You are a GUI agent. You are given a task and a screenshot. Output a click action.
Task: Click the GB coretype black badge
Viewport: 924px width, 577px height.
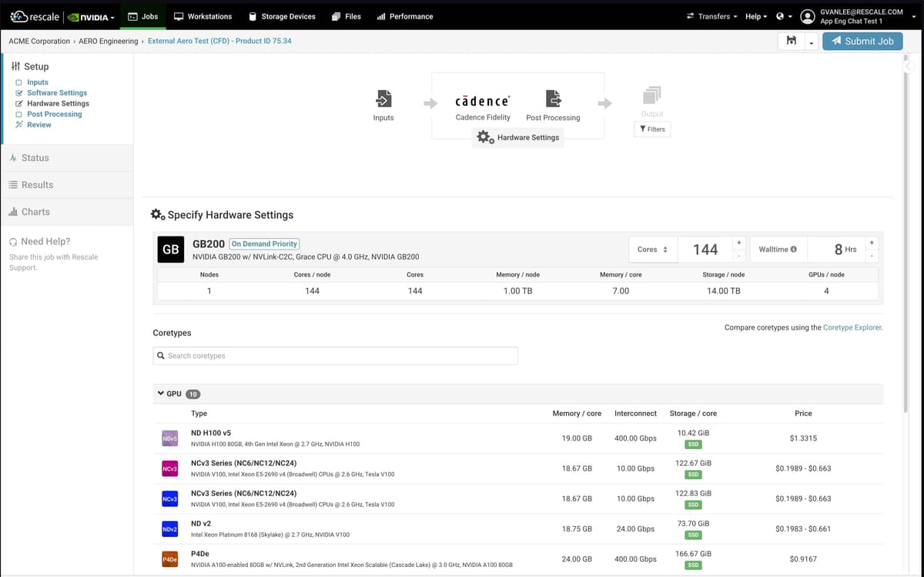(x=171, y=250)
